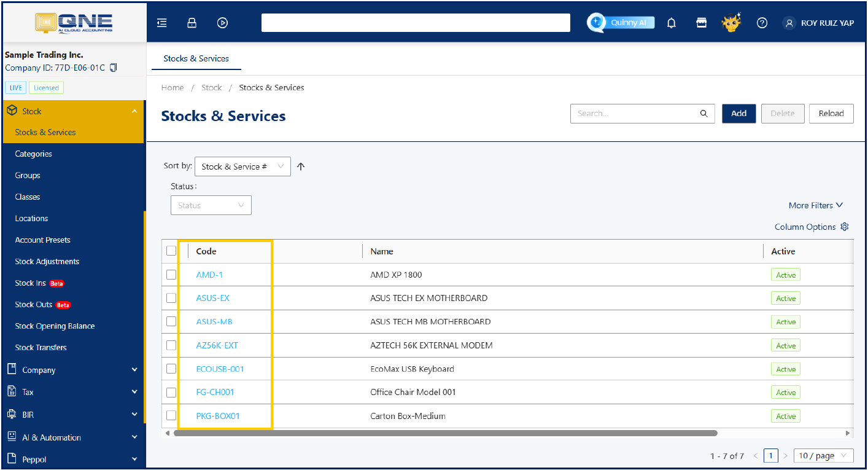Click the lightbulb mascot icon

point(731,23)
